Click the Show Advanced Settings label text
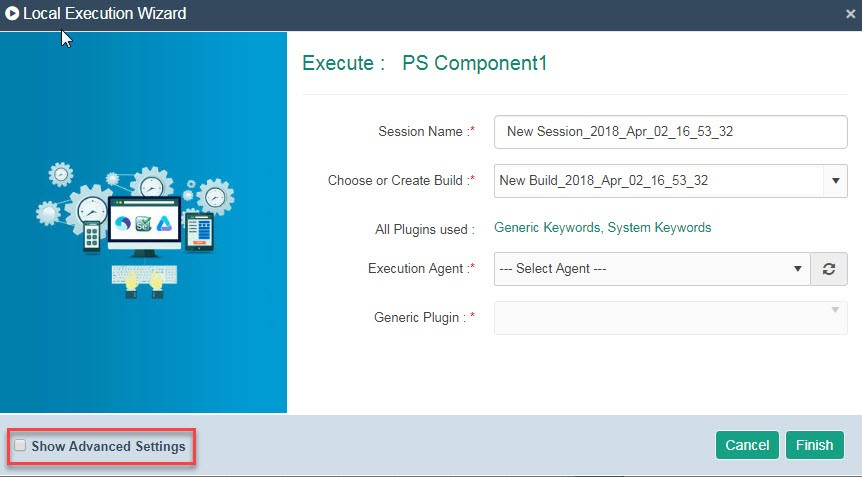The image size is (862, 477). 108,446
